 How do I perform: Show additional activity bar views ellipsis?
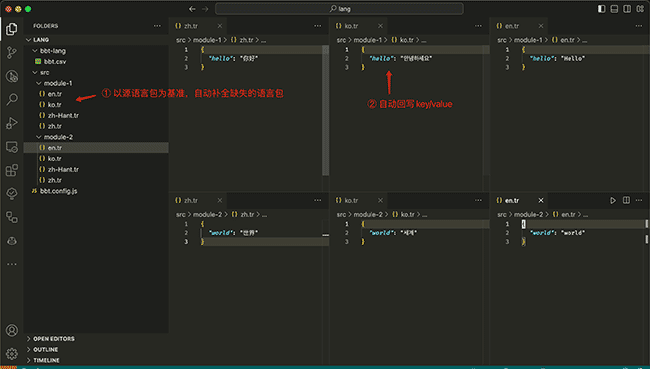pos(12,264)
